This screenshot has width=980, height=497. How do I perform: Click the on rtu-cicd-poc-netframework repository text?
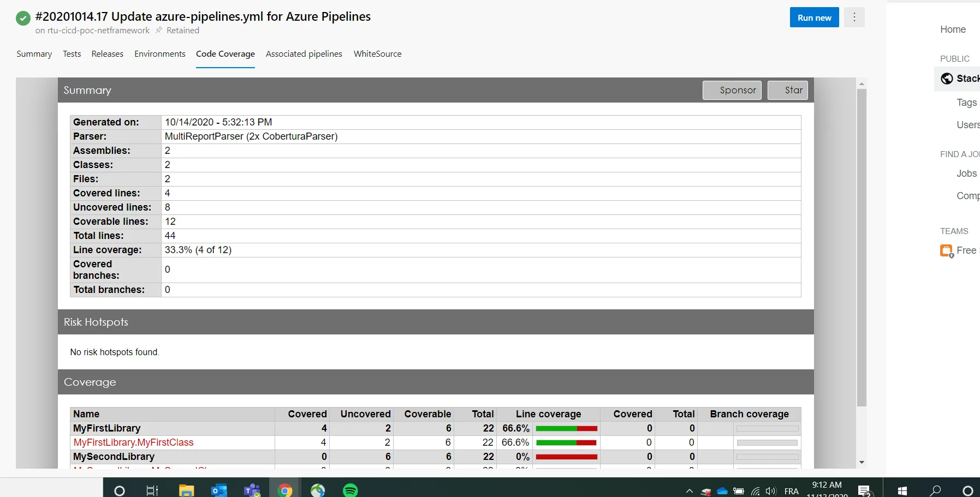(92, 31)
